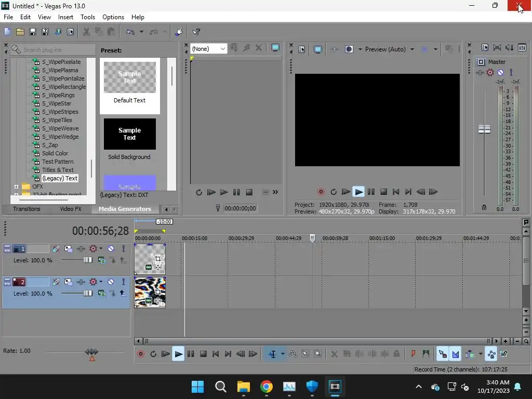
Task: Open Auto Ripple mode dropdown arrow
Action: (481, 354)
